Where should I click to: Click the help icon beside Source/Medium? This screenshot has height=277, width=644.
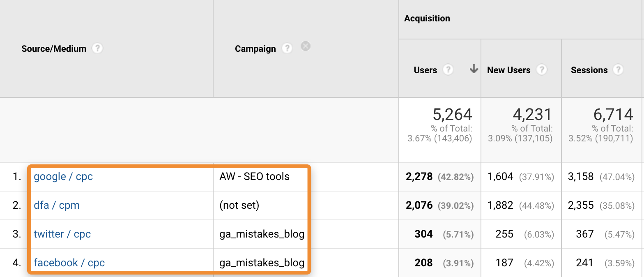pos(97,48)
